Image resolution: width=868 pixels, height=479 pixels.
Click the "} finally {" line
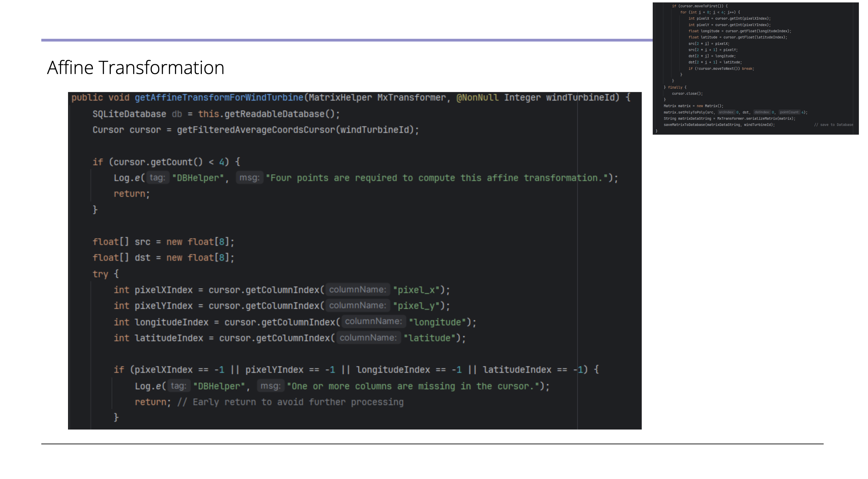tap(675, 87)
